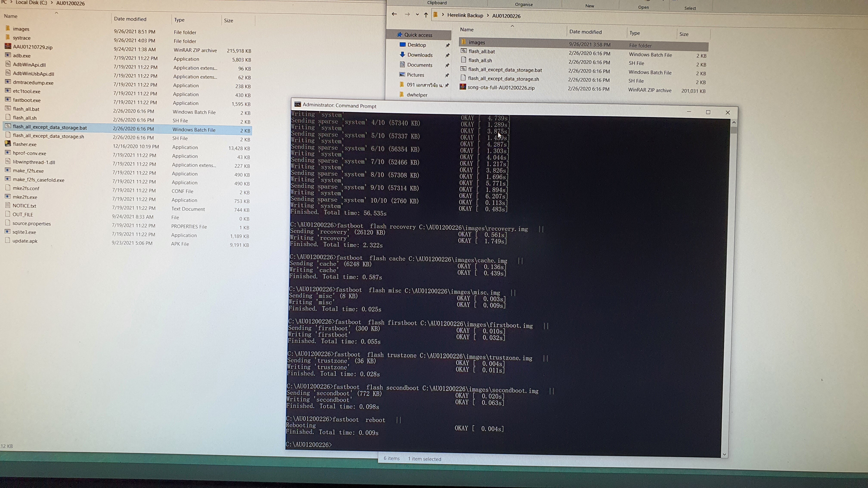
Task: Sort left window by Size column
Action: (228, 20)
